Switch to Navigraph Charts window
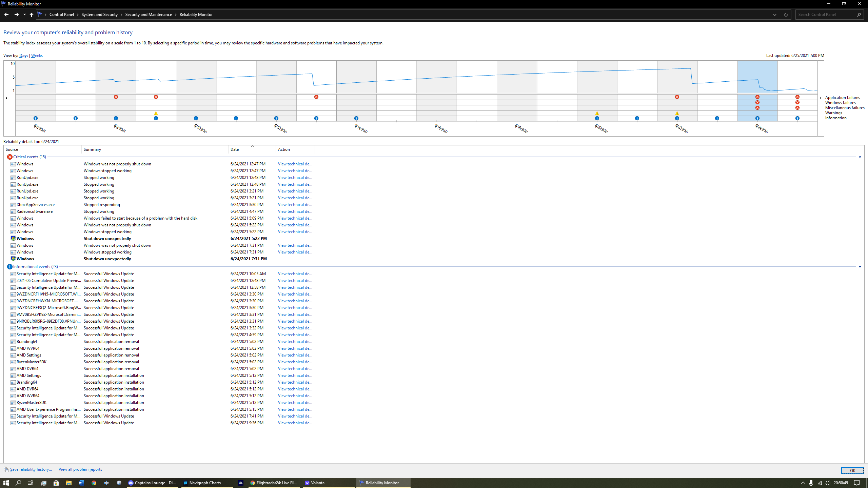 coord(207,483)
